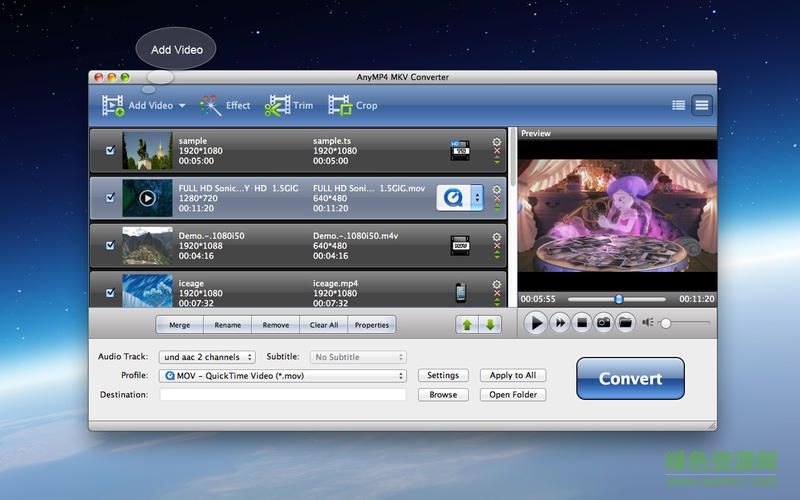Move selected file up with green arrow
Image resolution: width=800 pixels, height=500 pixels.
tap(469, 324)
